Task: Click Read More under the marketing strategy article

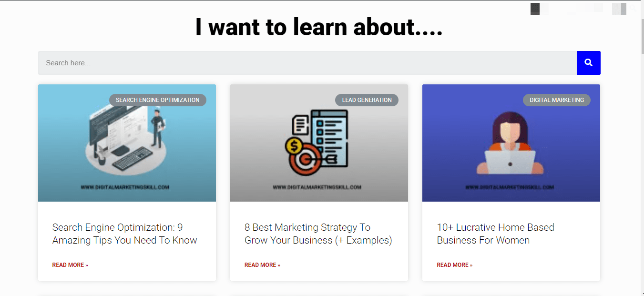Action: [262, 265]
